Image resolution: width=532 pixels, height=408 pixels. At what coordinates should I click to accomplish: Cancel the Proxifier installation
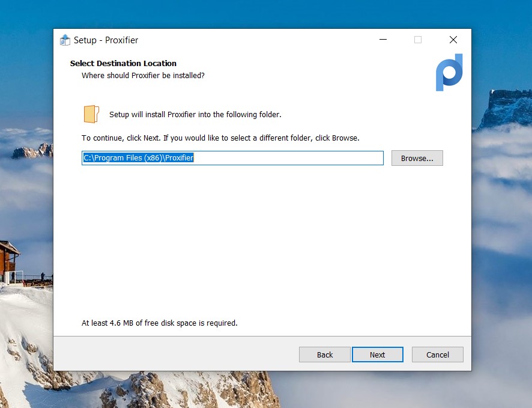(437, 355)
